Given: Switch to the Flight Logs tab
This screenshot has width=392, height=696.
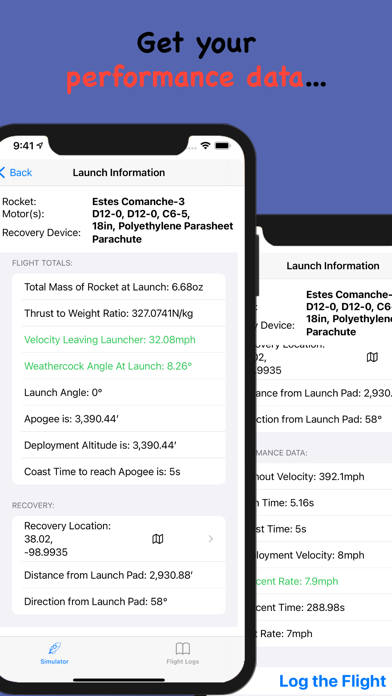Looking at the screenshot, I should click(182, 652).
